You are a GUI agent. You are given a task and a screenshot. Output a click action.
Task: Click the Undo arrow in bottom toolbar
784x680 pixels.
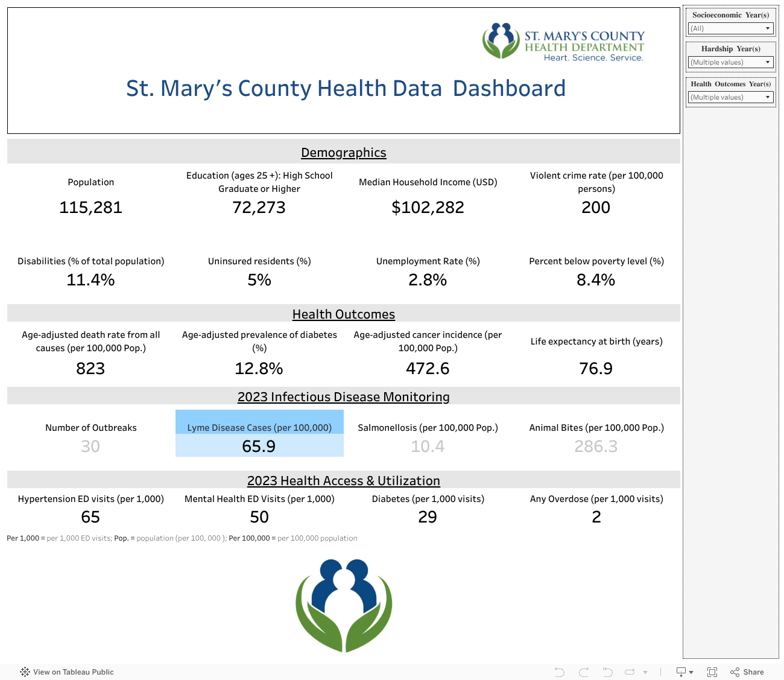559,672
